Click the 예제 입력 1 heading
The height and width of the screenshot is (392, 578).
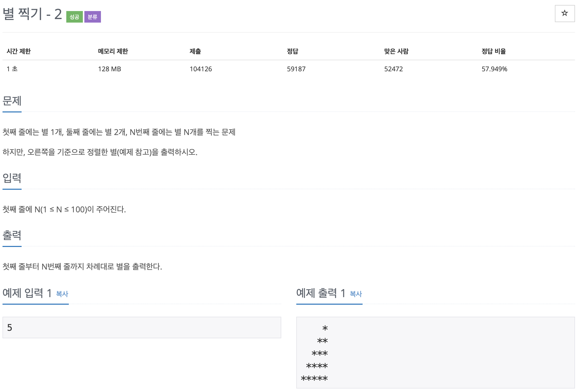[x=27, y=293]
